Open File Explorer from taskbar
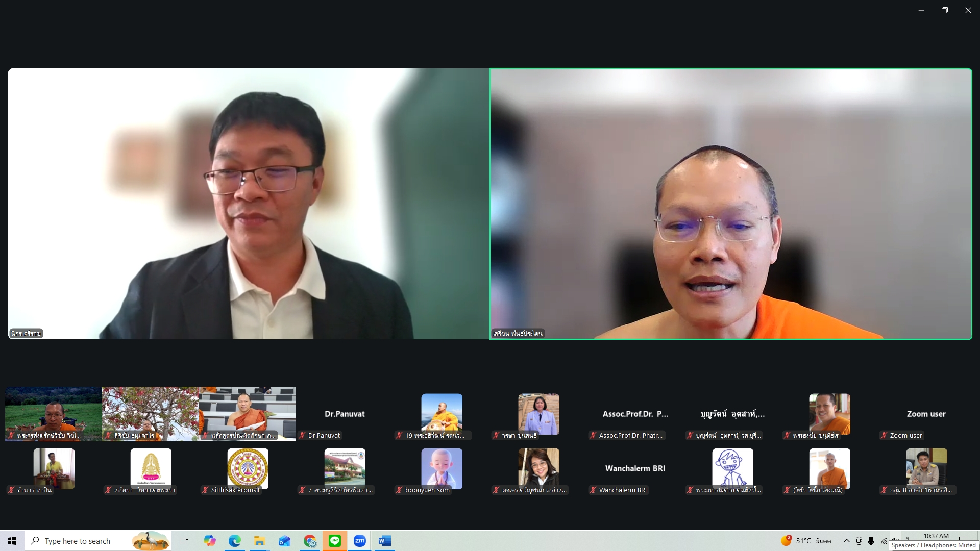980x551 pixels. (259, 541)
